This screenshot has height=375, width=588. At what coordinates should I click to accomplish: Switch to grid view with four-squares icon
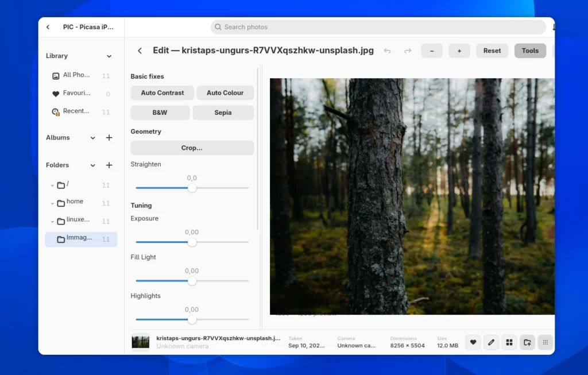pos(509,342)
